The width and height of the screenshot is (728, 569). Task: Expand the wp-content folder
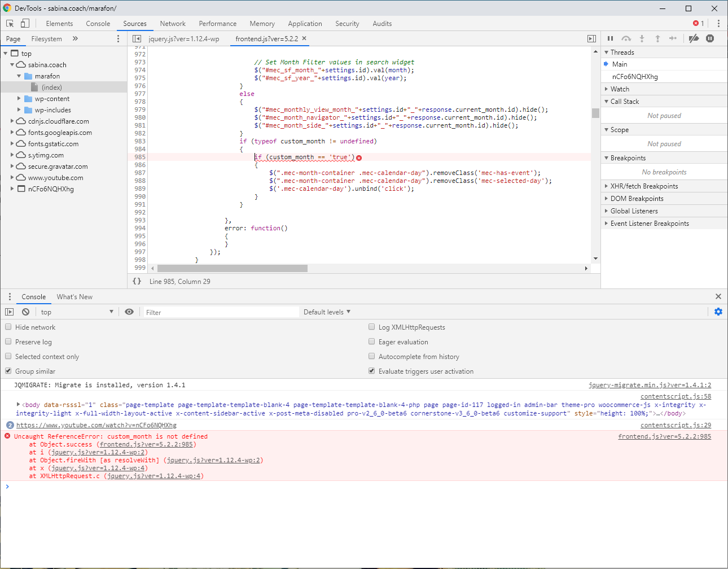pos(19,99)
